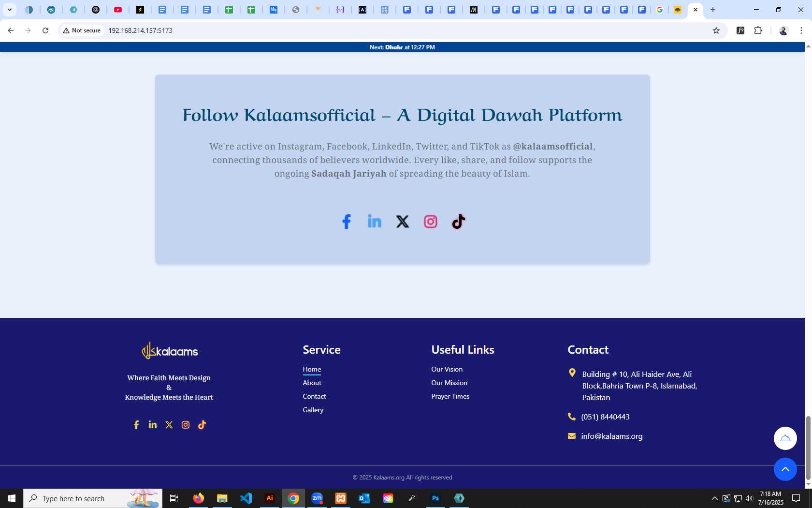The height and width of the screenshot is (508, 812).
Task: Open Instagram icon in the Follow Kalaamsofficial card
Action: tap(431, 222)
